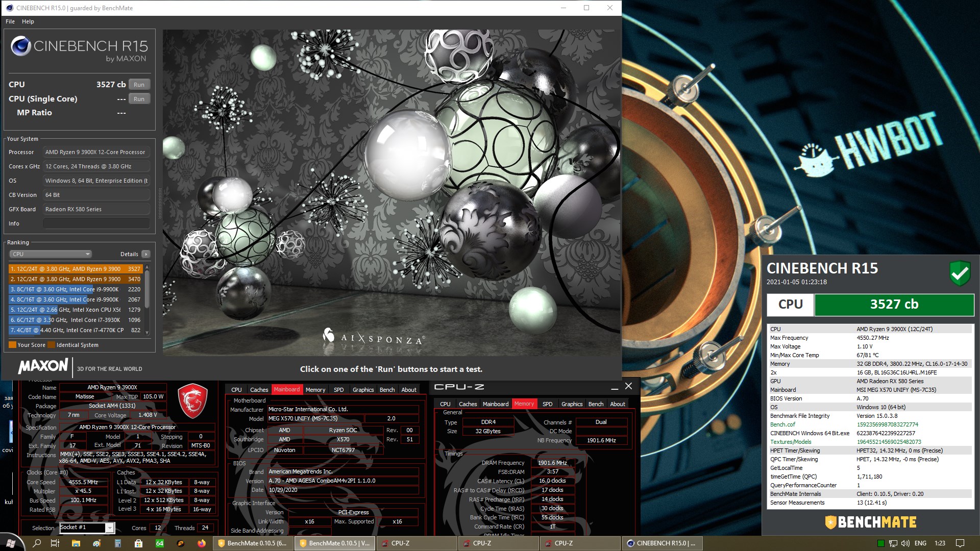Viewport: 980px width, 551px height.
Task: Close the CPU-Z memory window
Action: (x=629, y=387)
